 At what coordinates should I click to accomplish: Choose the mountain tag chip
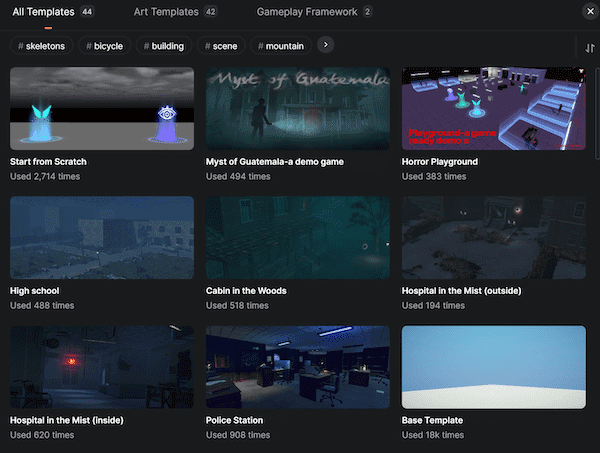point(281,46)
